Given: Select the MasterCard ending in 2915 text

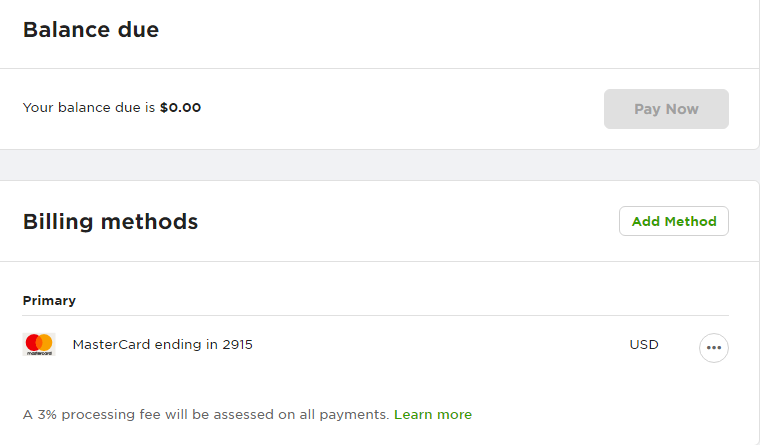Looking at the screenshot, I should tap(162, 345).
